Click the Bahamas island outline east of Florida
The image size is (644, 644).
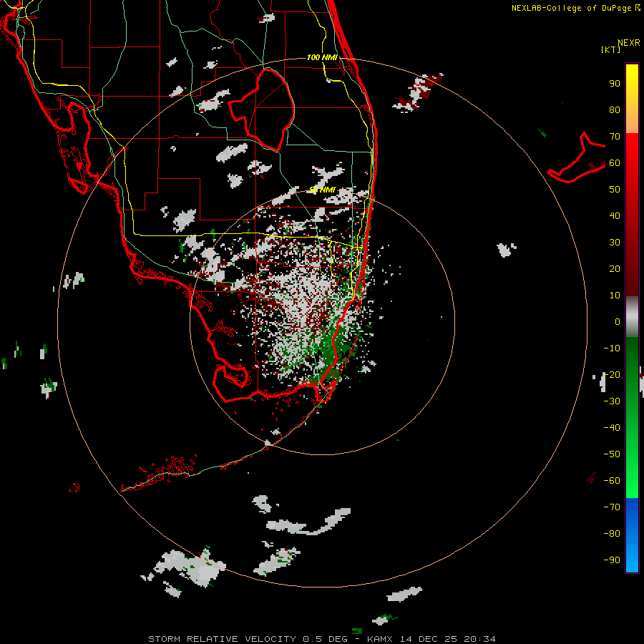pos(577,157)
